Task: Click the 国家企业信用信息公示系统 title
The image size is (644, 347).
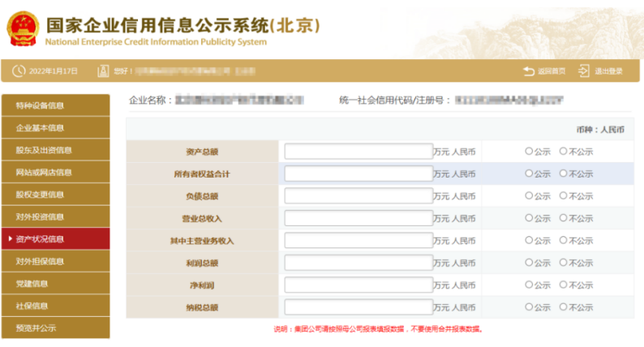Action: pos(182,25)
